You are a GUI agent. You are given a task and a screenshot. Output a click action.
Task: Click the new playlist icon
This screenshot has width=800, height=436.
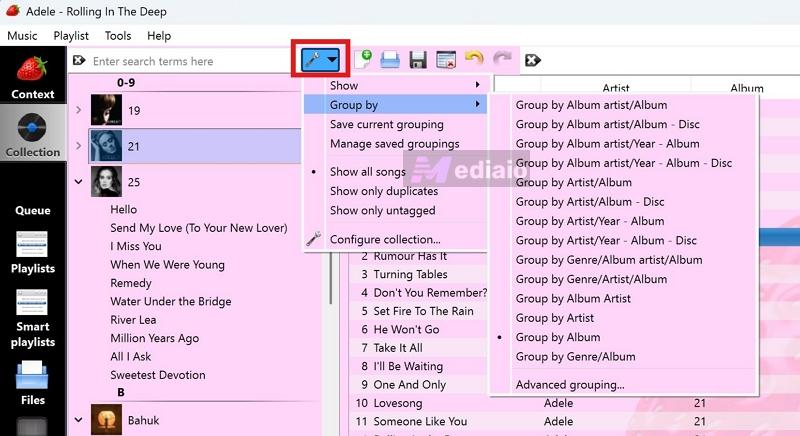coord(363,60)
